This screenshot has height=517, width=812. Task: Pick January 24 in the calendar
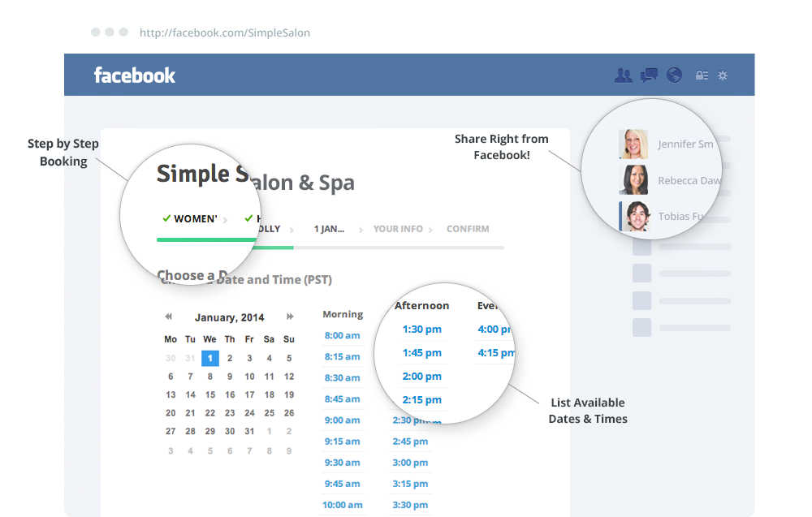(249, 413)
